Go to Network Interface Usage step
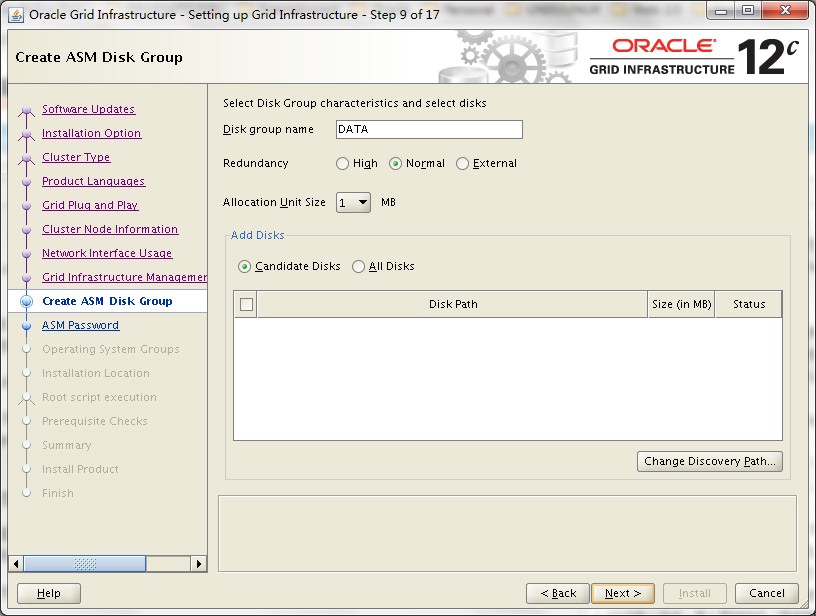 pyautogui.click(x=107, y=253)
